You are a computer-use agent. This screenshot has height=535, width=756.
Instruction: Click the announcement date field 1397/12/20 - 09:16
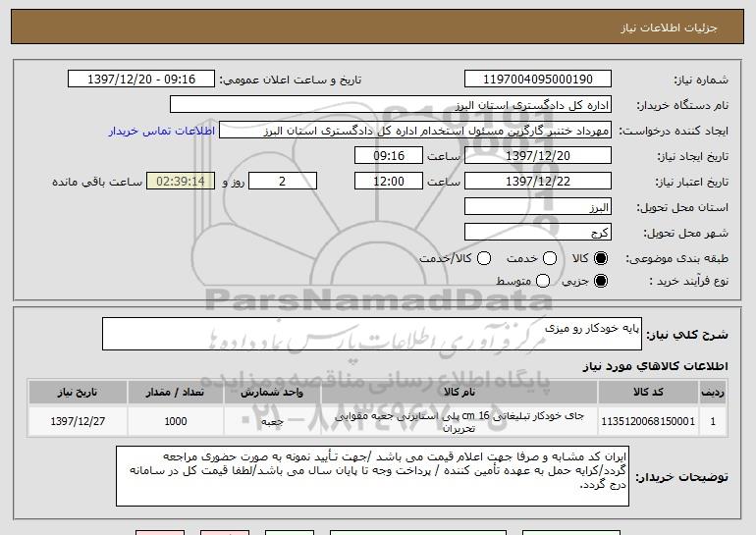pyautogui.click(x=141, y=80)
